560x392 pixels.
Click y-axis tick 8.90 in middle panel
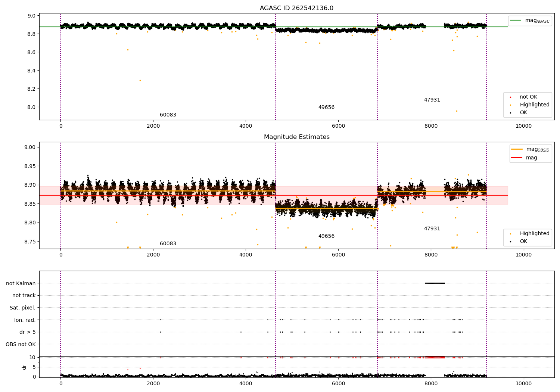(x=30, y=185)
